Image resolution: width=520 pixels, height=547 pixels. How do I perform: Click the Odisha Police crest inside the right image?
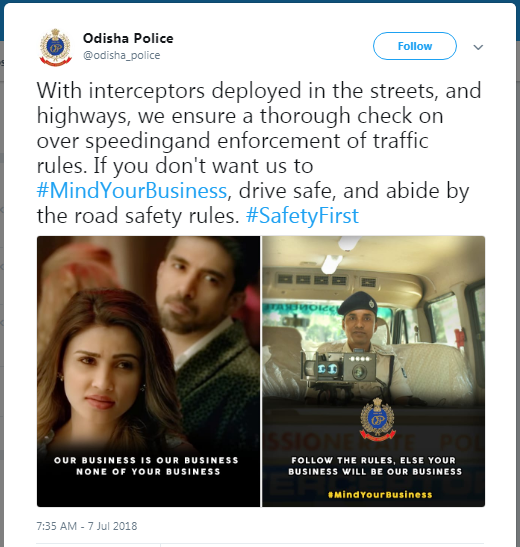click(377, 420)
